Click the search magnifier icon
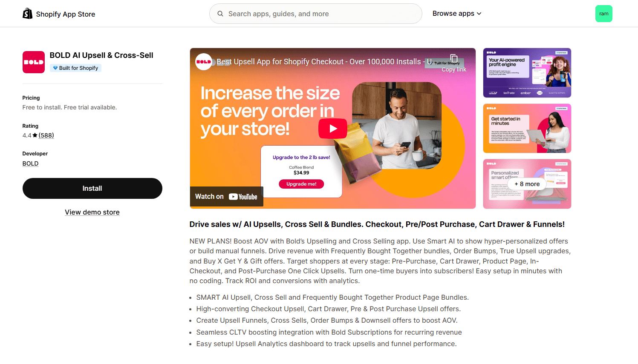This screenshot has width=638, height=364. 220,14
